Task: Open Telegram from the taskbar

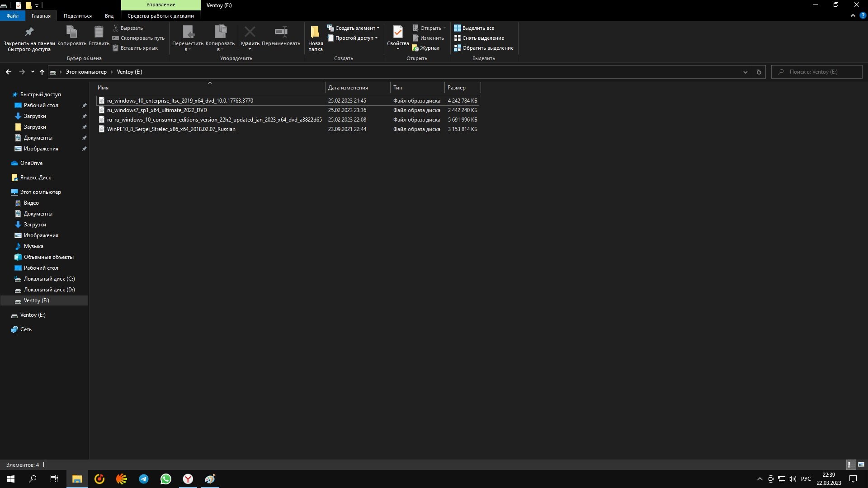Action: point(144,479)
